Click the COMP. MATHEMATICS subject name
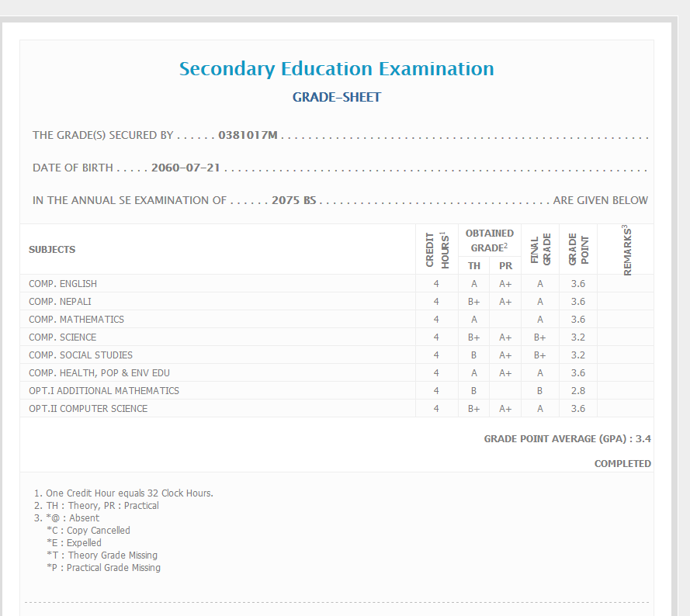This screenshot has height=616, width=690. click(76, 320)
